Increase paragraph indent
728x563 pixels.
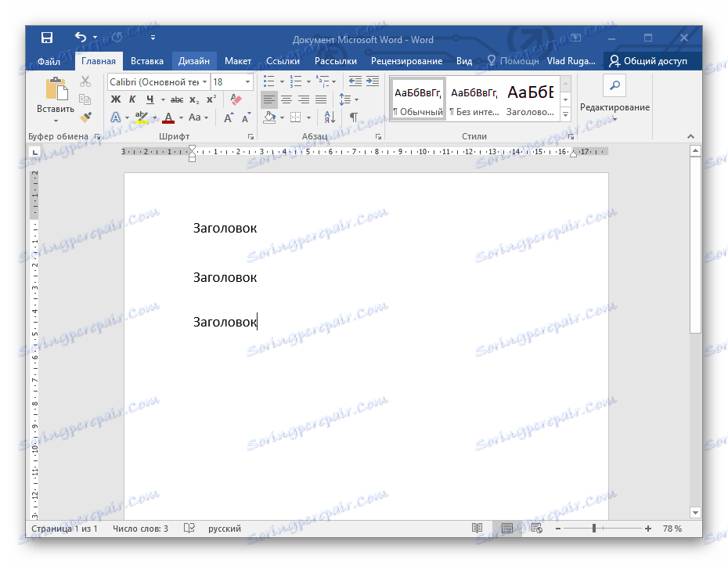(373, 81)
